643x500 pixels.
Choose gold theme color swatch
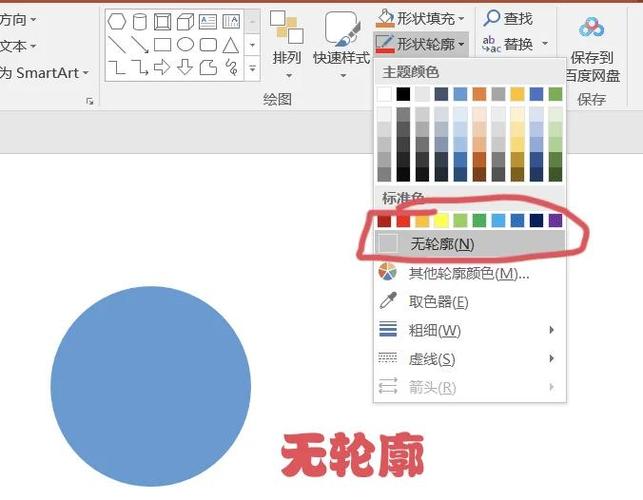coord(517,94)
